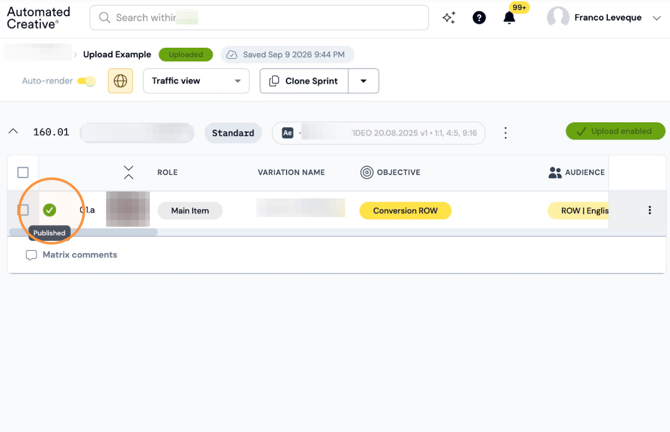This screenshot has height=432, width=670.
Task: Click the Matrix comments speech bubble icon
Action: click(31, 255)
